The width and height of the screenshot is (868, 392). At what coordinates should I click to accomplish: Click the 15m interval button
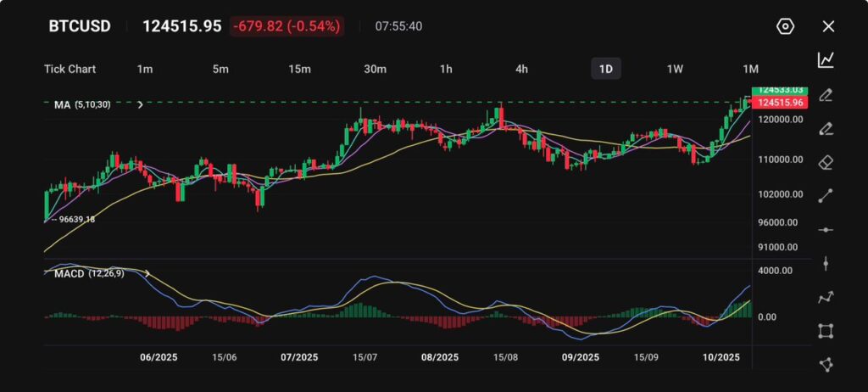coord(299,69)
